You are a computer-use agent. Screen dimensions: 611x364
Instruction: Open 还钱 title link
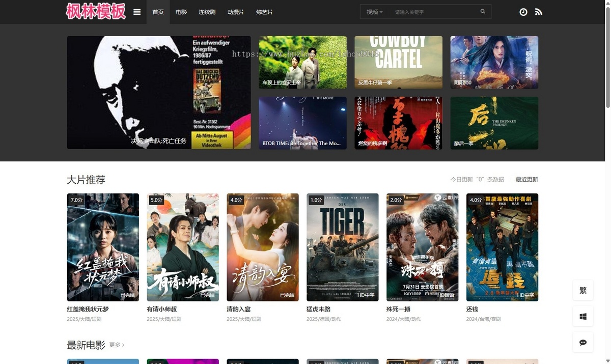(472, 309)
